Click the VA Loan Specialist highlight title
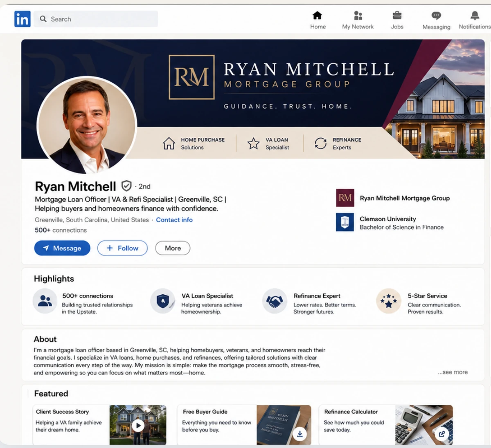 tap(207, 296)
